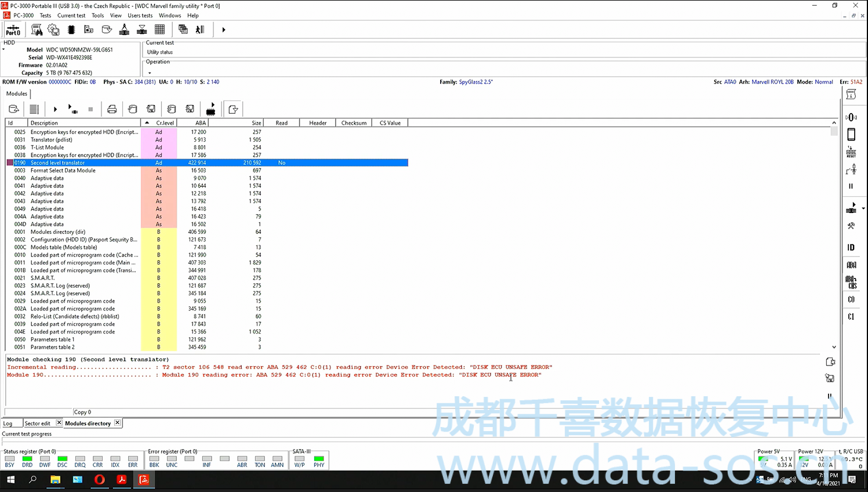The height and width of the screenshot is (492, 868).
Task: Click the Checksum column header
Action: [x=354, y=123]
